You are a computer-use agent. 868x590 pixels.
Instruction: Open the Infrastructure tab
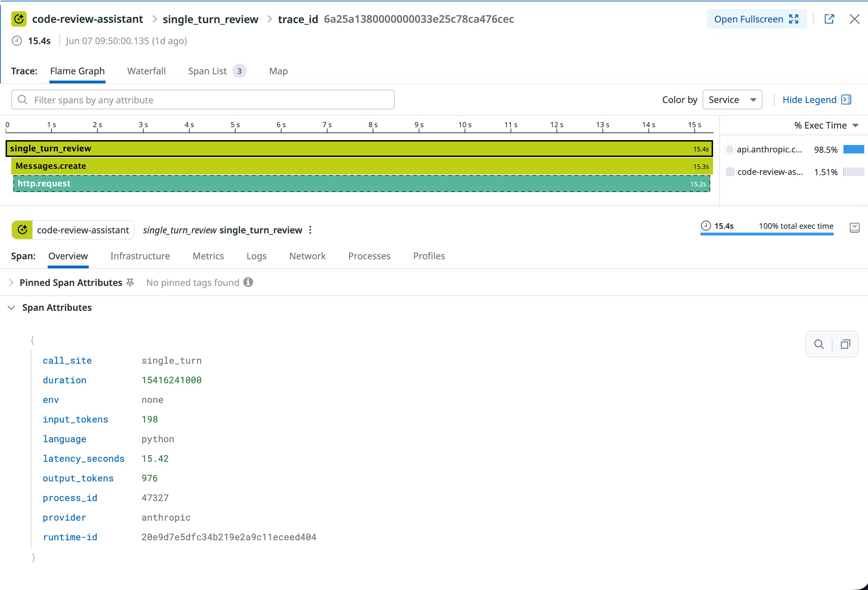[x=140, y=256]
